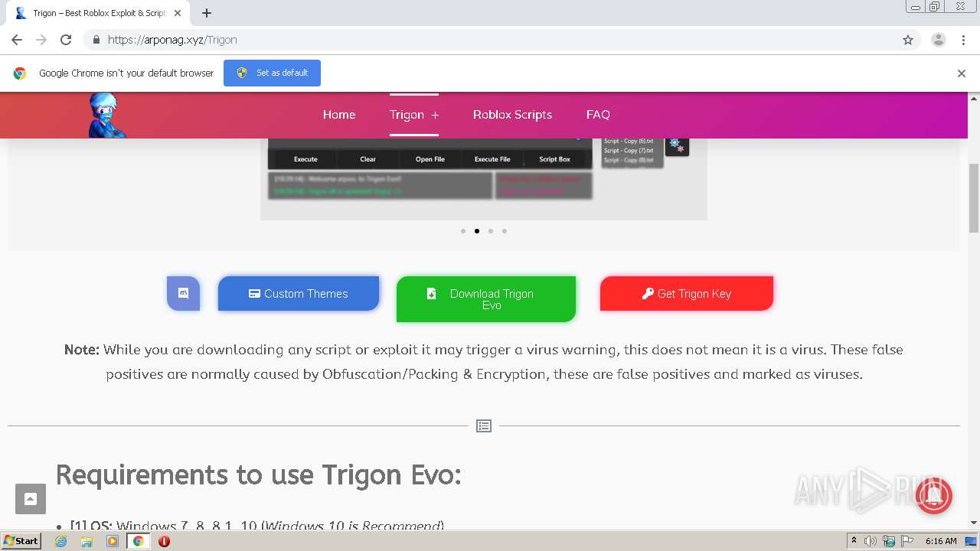This screenshot has height=551, width=980.
Task: Open the volume tray icon
Action: click(x=871, y=541)
